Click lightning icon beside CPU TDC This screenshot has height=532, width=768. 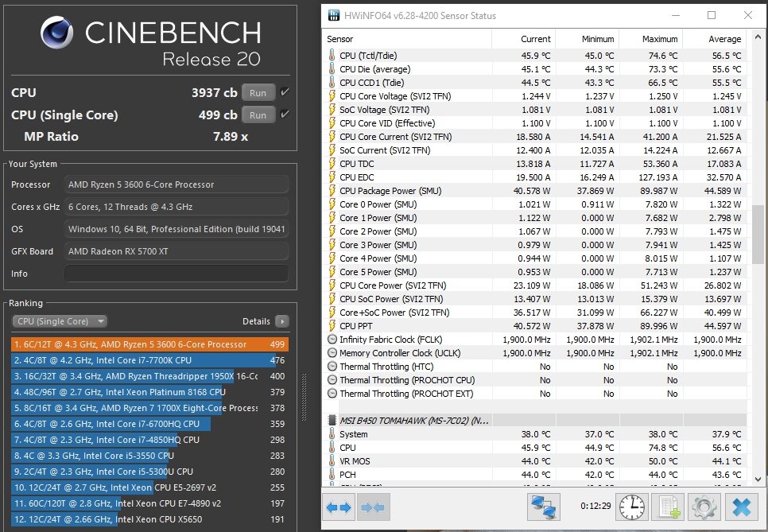[332, 164]
